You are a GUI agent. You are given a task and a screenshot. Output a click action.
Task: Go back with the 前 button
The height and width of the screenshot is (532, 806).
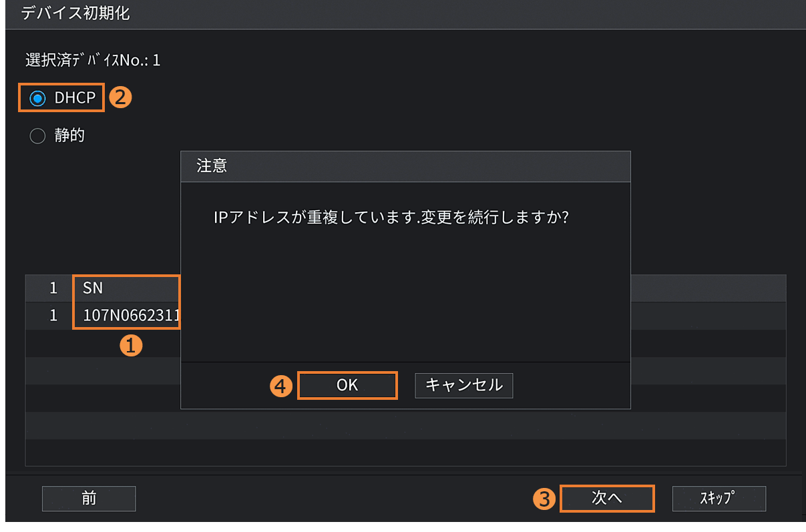pyautogui.click(x=89, y=498)
